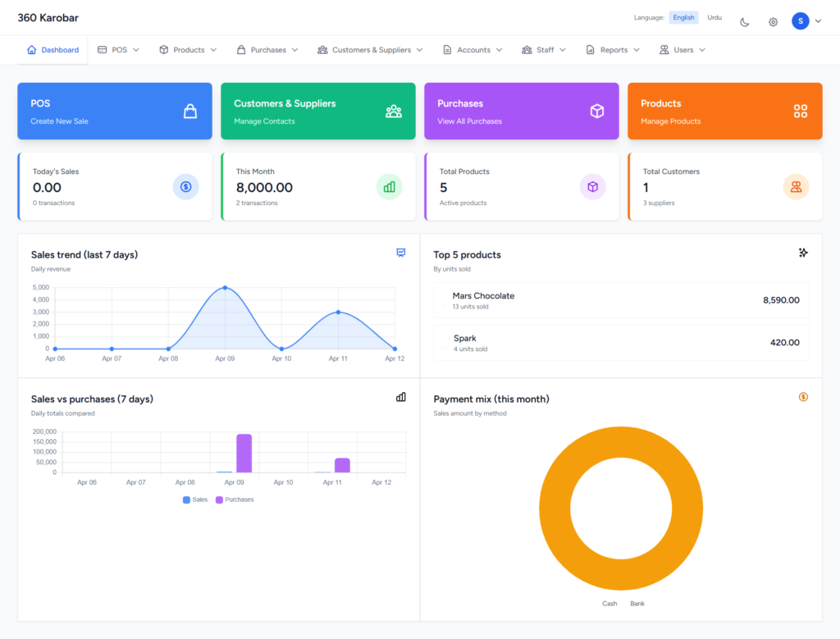Click the sparkle icon beside Top 5 products

[x=803, y=253]
